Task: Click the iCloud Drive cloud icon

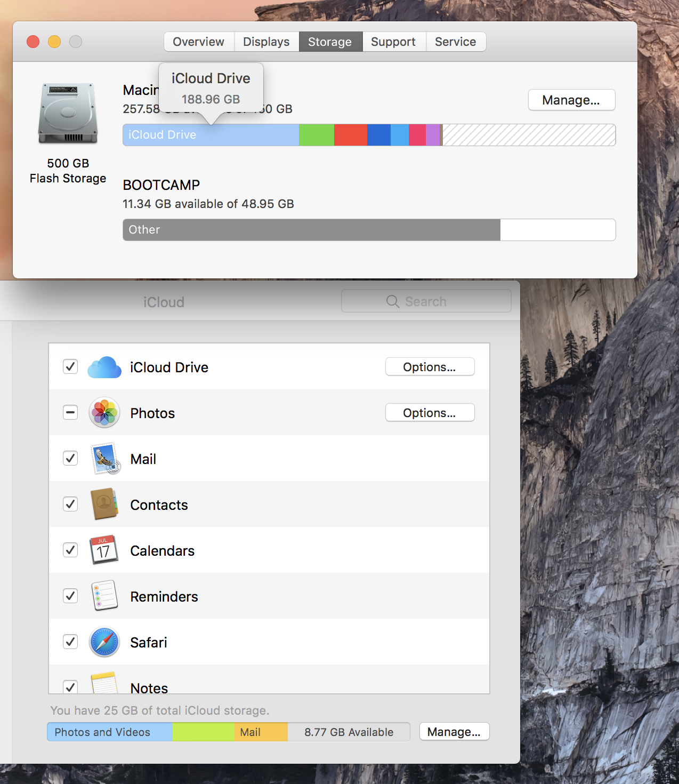Action: click(x=104, y=367)
